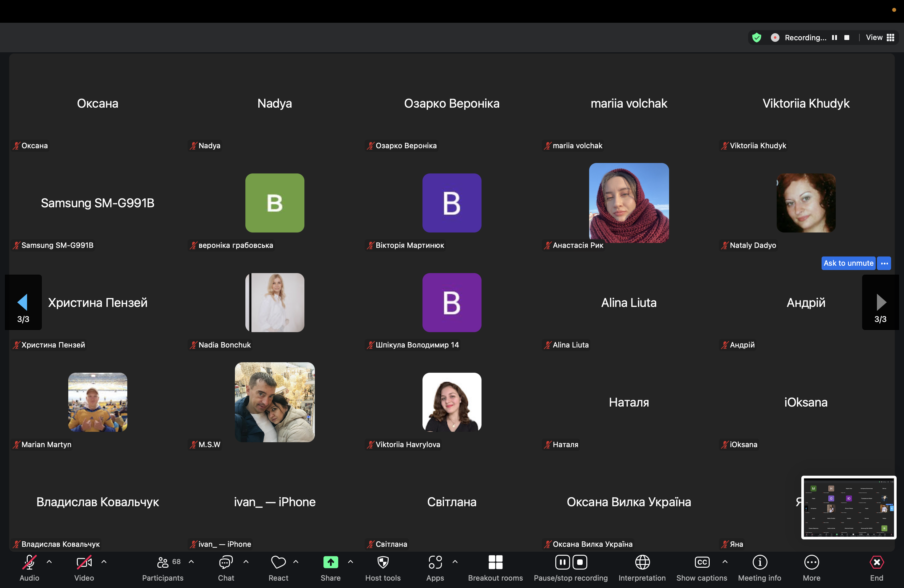Click the green Share screen icon
The width and height of the screenshot is (904, 588).
click(331, 562)
